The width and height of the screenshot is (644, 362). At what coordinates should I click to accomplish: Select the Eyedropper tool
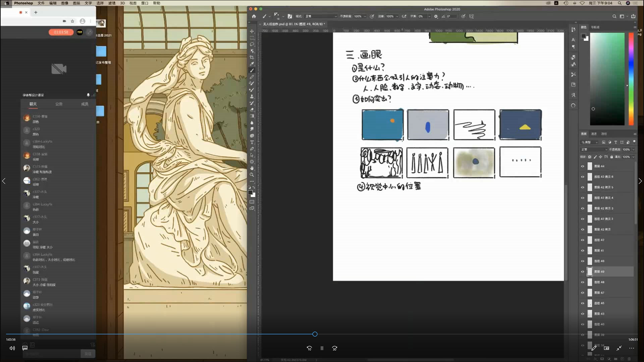point(252,64)
